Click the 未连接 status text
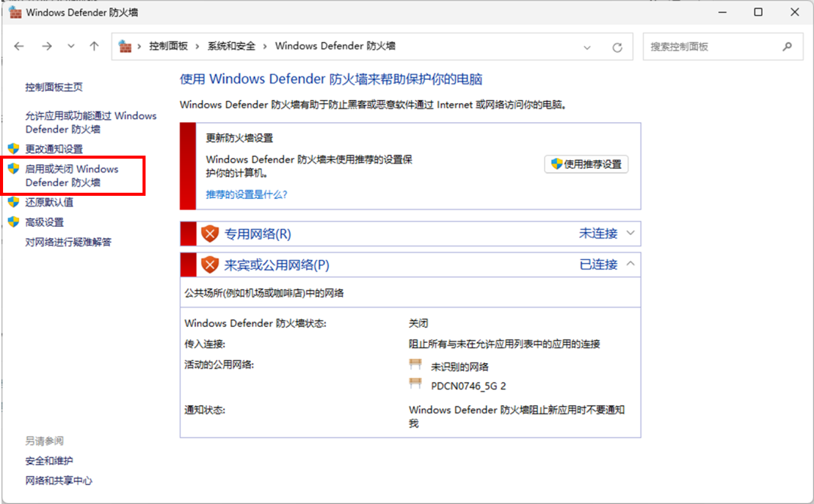The width and height of the screenshot is (814, 504). 598,234
